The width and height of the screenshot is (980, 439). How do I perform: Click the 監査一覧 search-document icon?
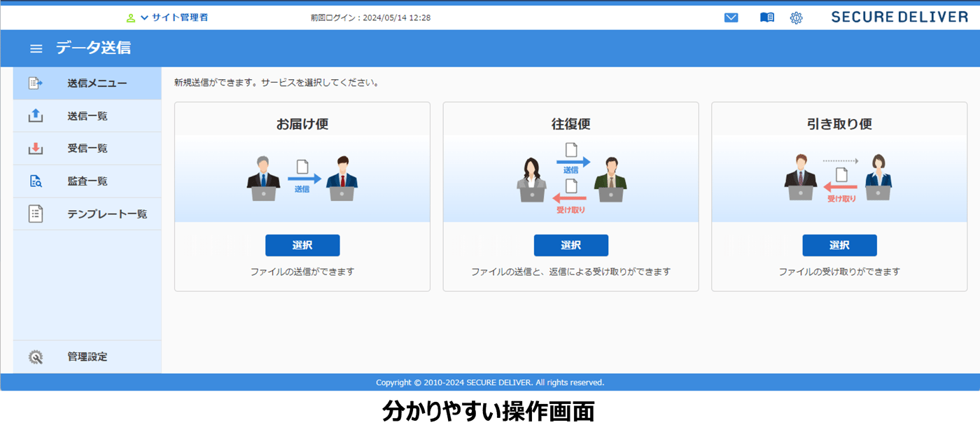click(x=36, y=181)
